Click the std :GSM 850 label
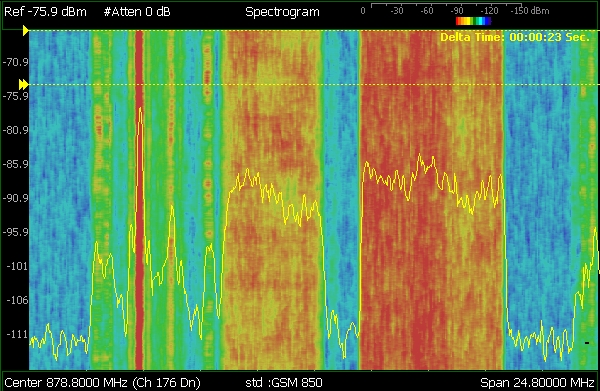 point(284,382)
